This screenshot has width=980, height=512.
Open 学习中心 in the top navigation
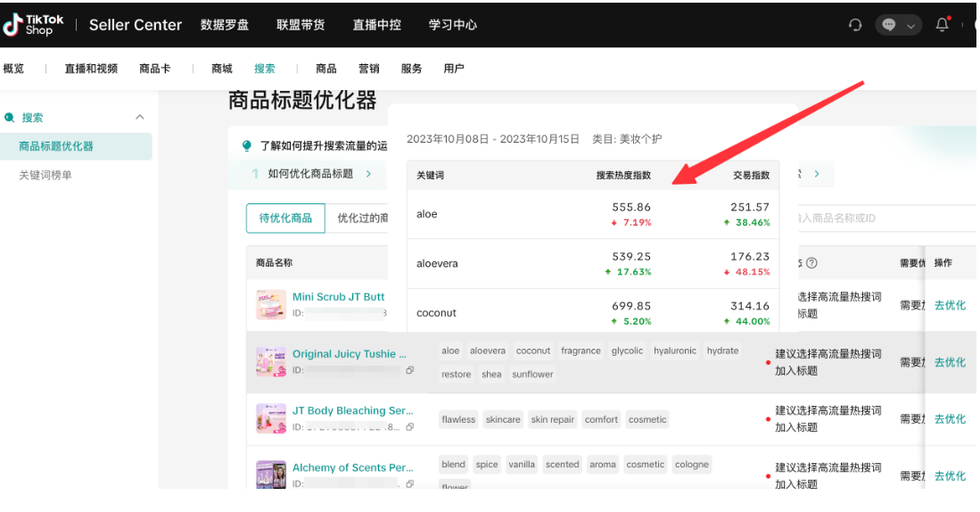coord(453,25)
